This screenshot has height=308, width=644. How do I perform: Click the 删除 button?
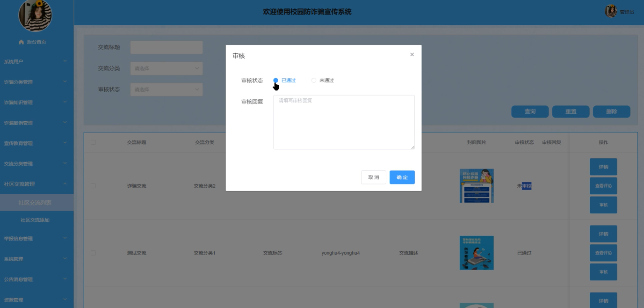pos(611,111)
